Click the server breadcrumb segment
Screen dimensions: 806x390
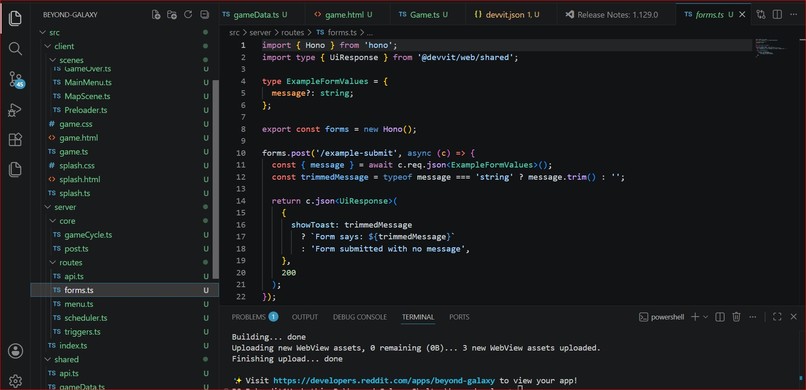[260, 32]
